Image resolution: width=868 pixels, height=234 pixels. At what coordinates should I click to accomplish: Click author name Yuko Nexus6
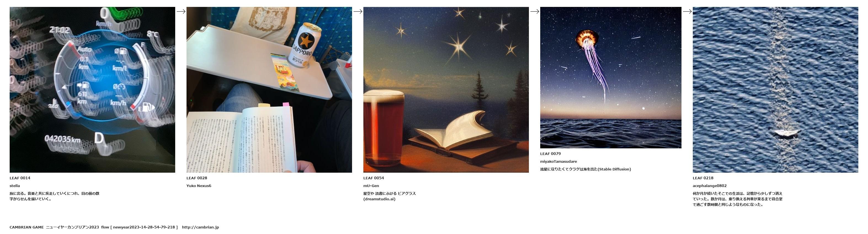199,186
